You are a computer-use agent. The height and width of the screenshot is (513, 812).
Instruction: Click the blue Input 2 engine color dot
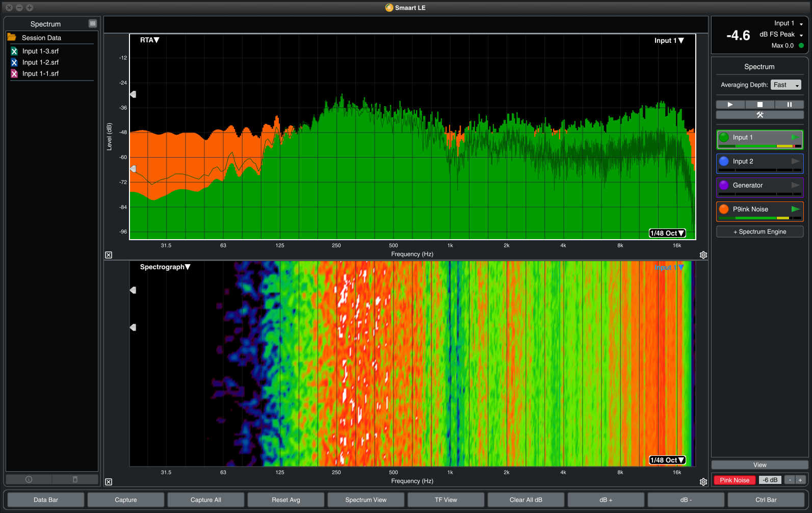click(724, 161)
